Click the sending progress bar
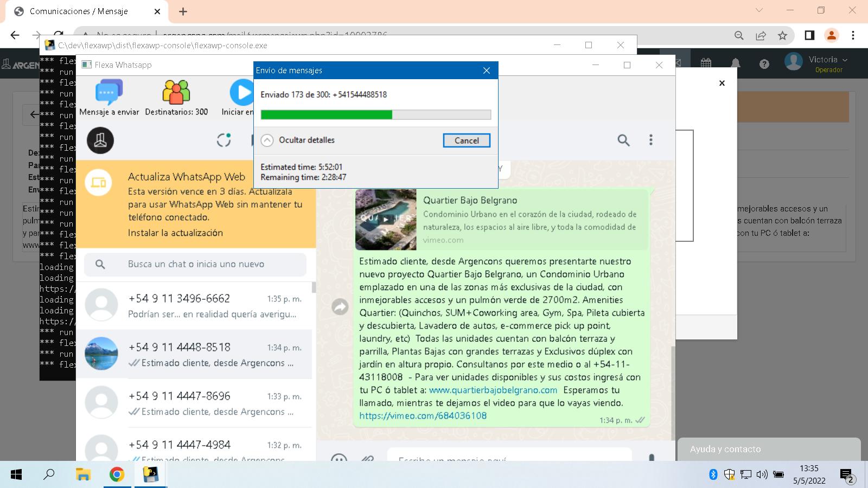 (376, 114)
